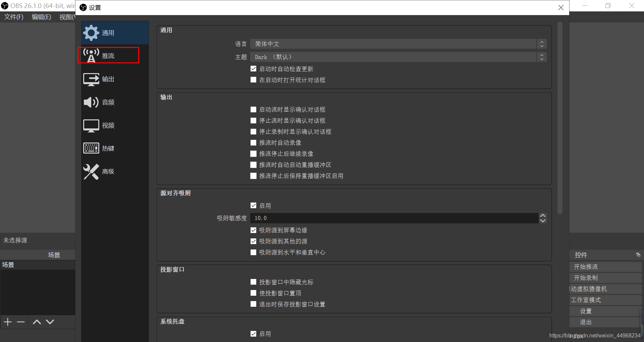This screenshot has height=342, width=644.
Task: Click the settings dialog vertical scrollbar
Action: (559, 117)
